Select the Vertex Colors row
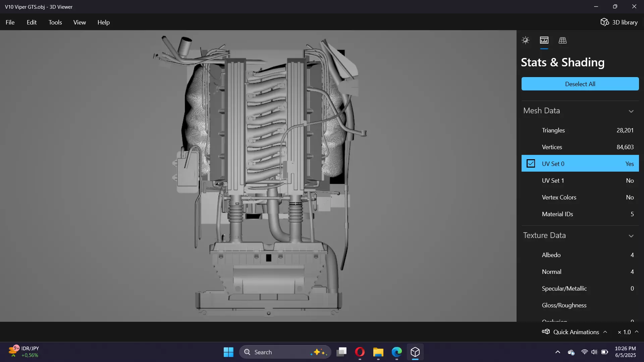644x362 pixels. click(580, 197)
